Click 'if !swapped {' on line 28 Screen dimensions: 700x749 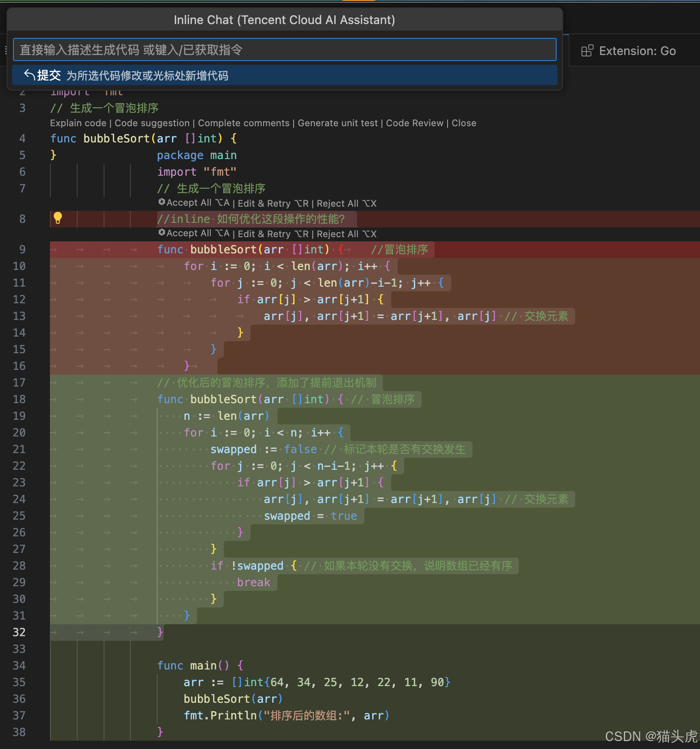254,565
